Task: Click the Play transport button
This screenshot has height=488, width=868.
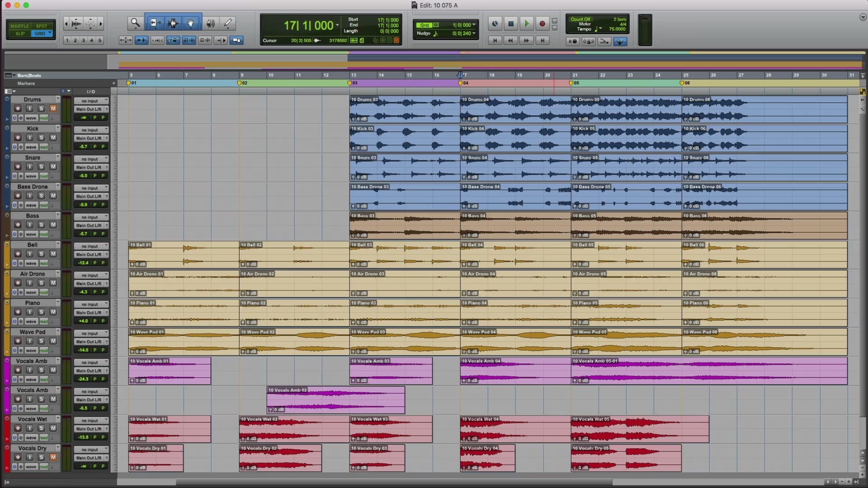Action: (526, 23)
